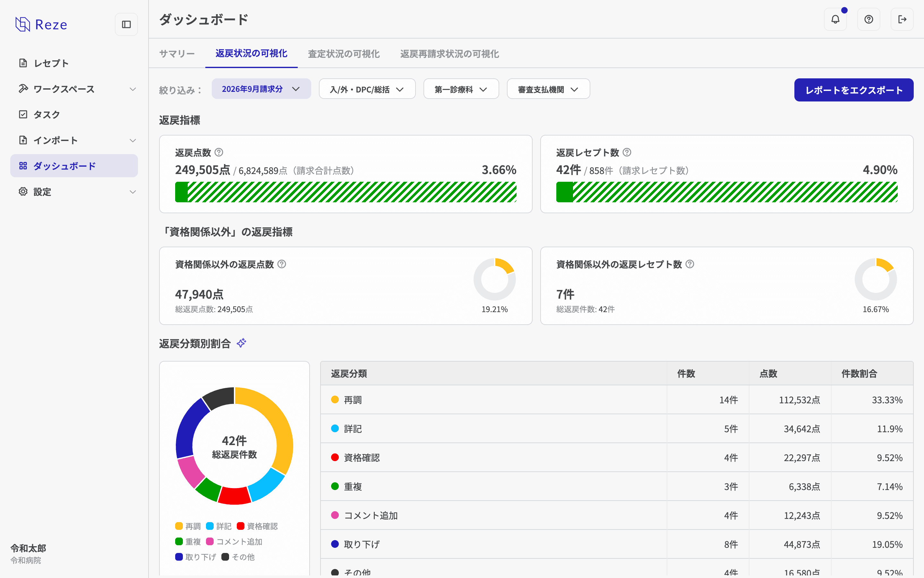Click the logout icon
The width and height of the screenshot is (924, 578).
[902, 19]
